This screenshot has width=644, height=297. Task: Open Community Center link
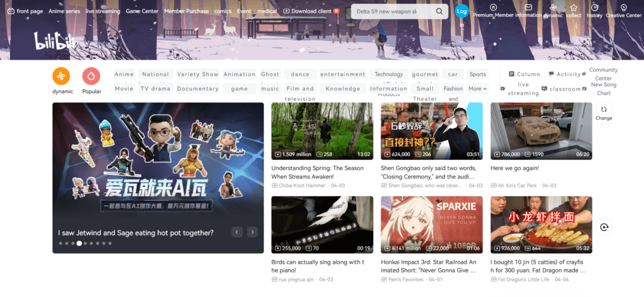tap(603, 74)
